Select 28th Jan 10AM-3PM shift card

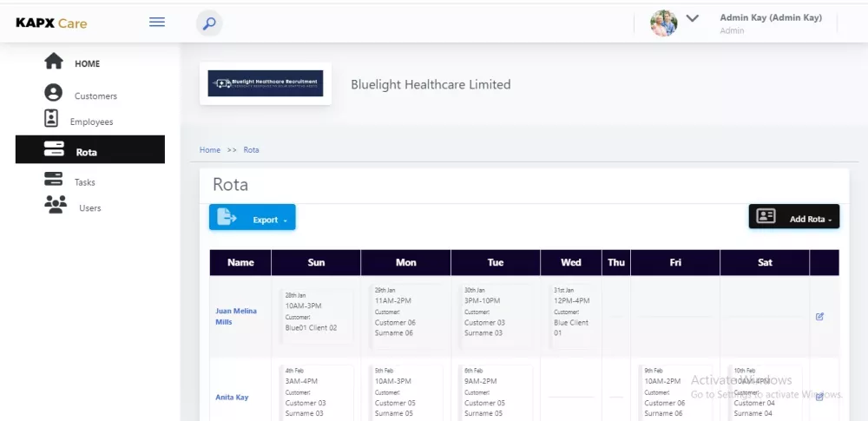[x=316, y=316]
